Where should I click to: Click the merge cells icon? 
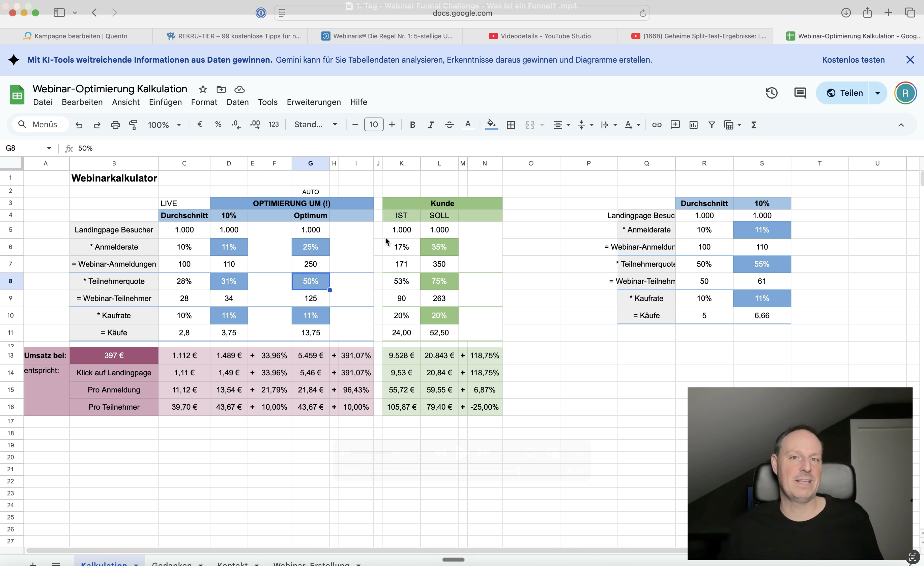click(530, 125)
